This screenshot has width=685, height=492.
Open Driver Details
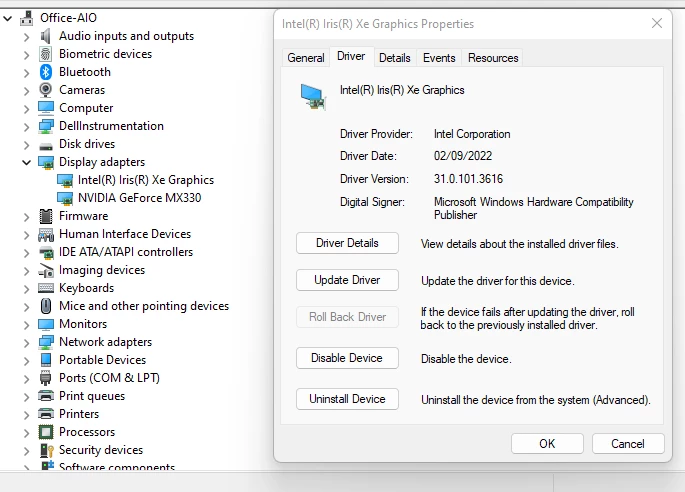tap(347, 243)
